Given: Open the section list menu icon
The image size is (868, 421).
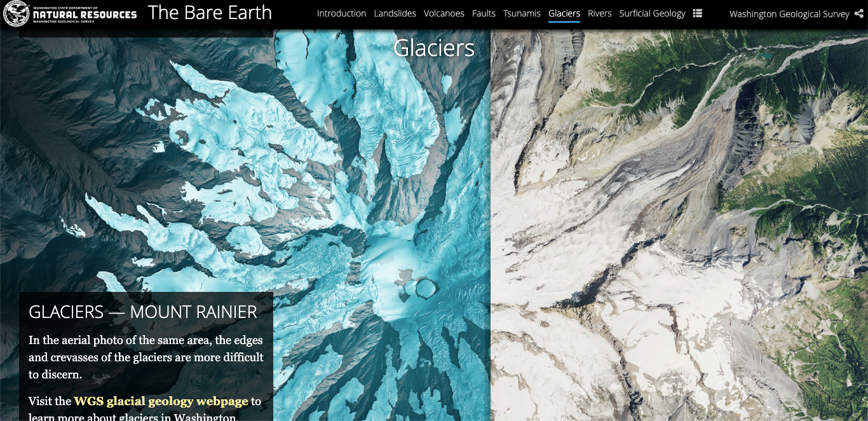Looking at the screenshot, I should [x=698, y=13].
